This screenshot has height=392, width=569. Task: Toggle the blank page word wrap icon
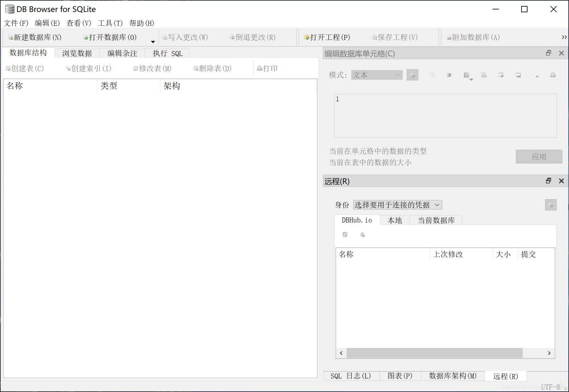(x=432, y=75)
